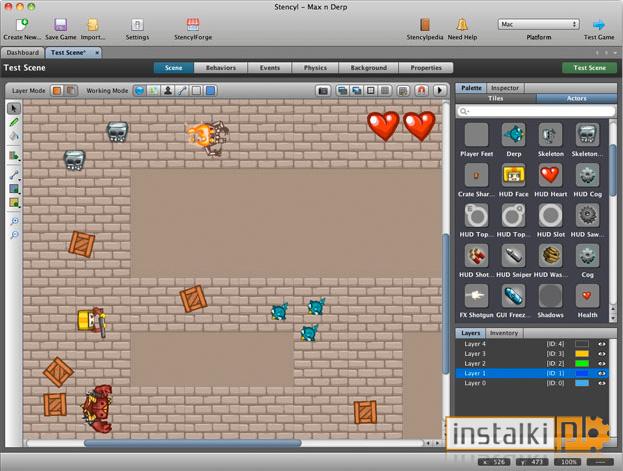The image size is (623, 471).
Task: Open the search field magnifier dropdown
Action: tap(464, 111)
